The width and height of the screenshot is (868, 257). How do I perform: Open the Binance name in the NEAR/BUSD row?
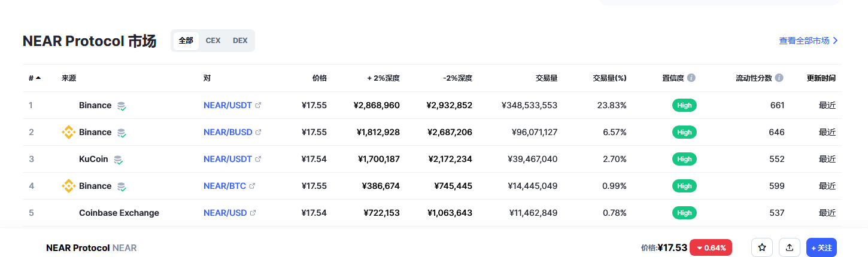[95, 132]
